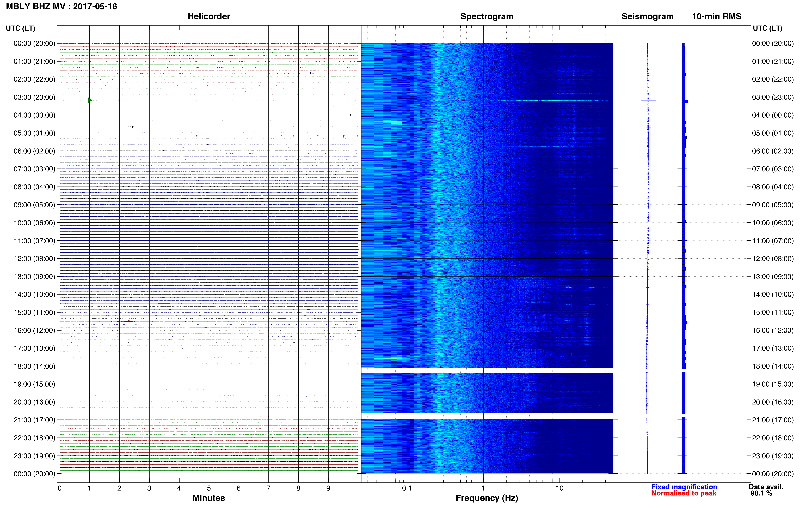The image size is (812, 508).
Task: Click the green event spike after 03:00 on helicorder
Action: [89, 100]
